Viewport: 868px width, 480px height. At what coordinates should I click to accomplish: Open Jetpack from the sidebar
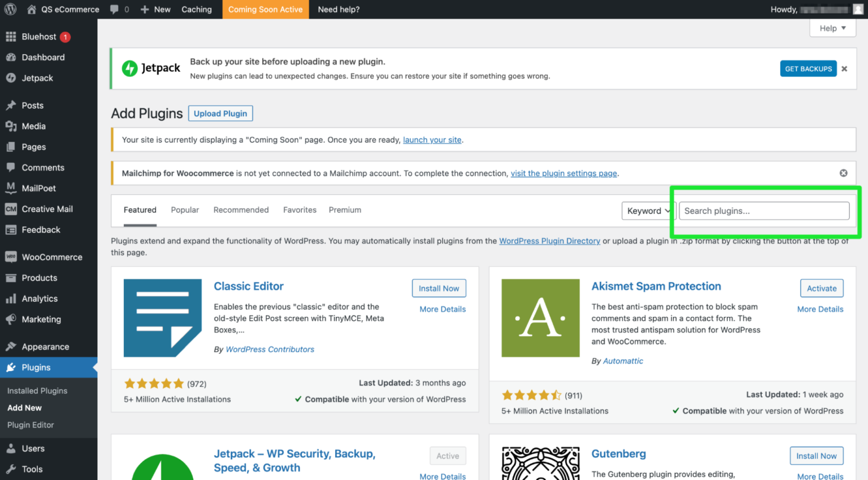click(x=11, y=78)
